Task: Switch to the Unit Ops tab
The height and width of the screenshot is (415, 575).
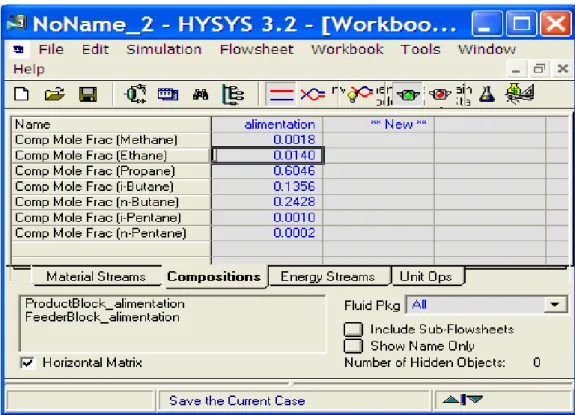Action: pyautogui.click(x=426, y=276)
